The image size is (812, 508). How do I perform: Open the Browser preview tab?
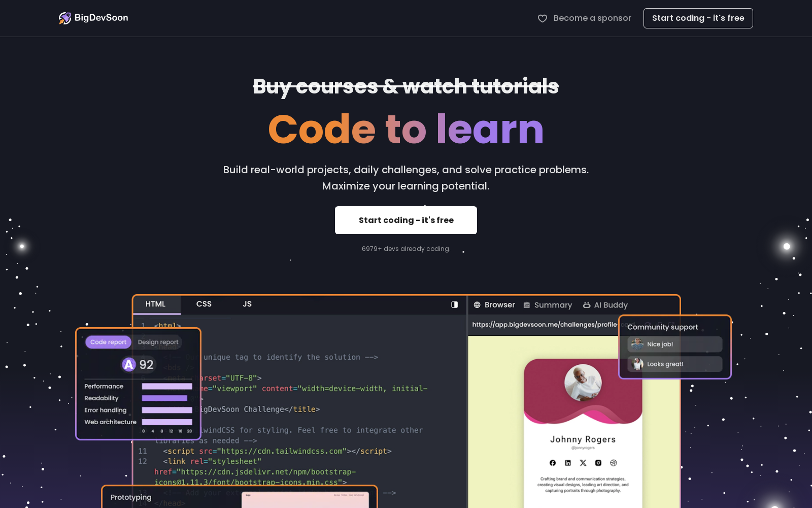[494, 305]
